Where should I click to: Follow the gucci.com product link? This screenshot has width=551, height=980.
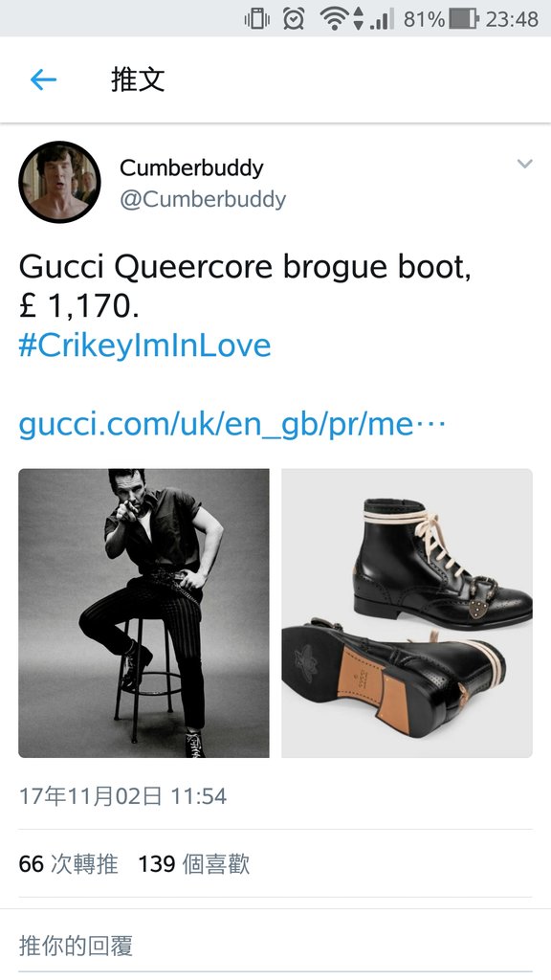tap(231, 425)
